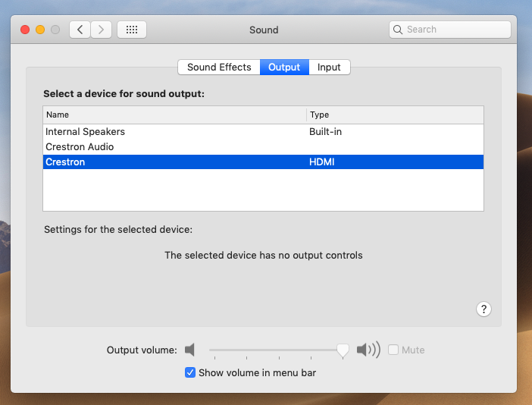Click the forward navigation arrow
The height and width of the screenshot is (405, 532).
[x=102, y=30]
